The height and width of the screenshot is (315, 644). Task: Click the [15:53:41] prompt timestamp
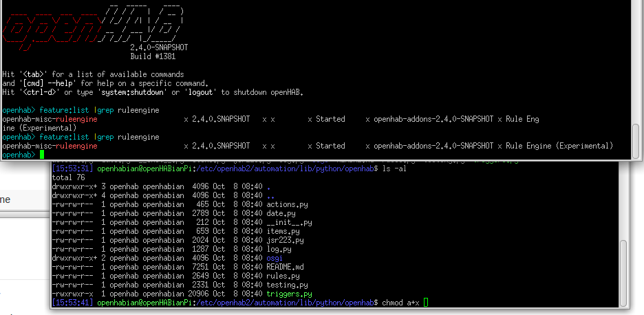pyautogui.click(x=72, y=303)
